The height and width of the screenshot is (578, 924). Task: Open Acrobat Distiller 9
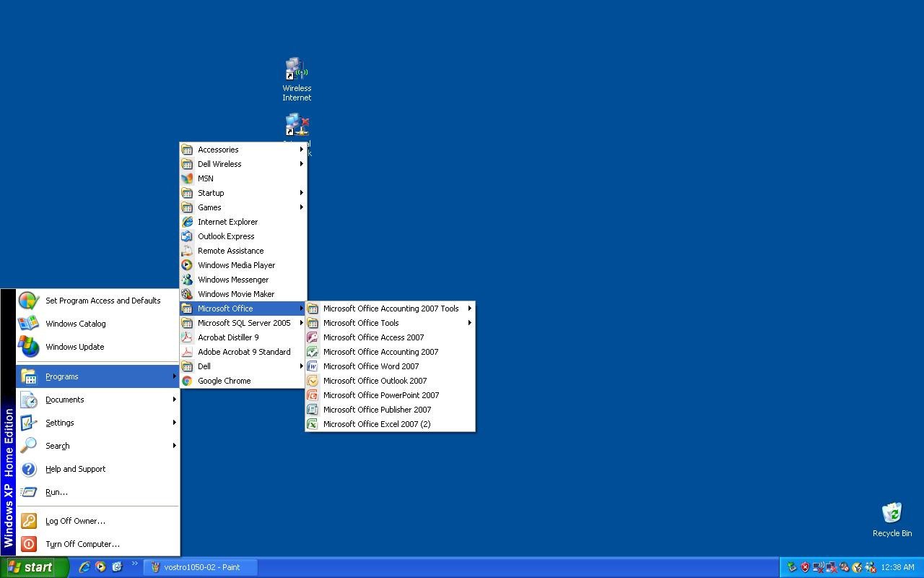click(243, 337)
